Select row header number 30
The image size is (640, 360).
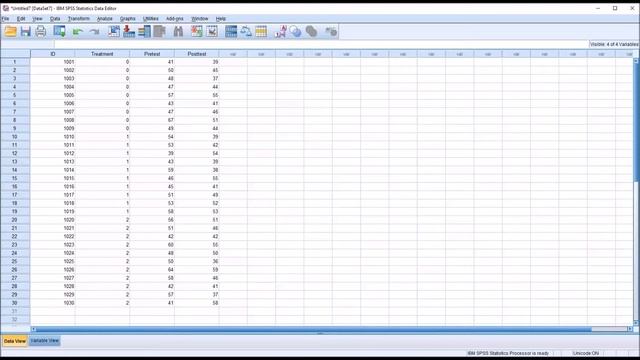click(x=15, y=303)
